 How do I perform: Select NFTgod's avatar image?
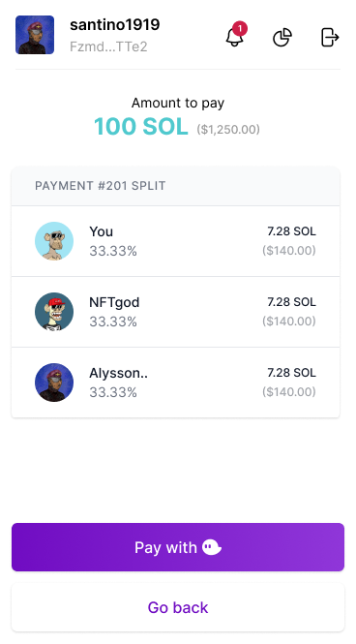coord(54,312)
